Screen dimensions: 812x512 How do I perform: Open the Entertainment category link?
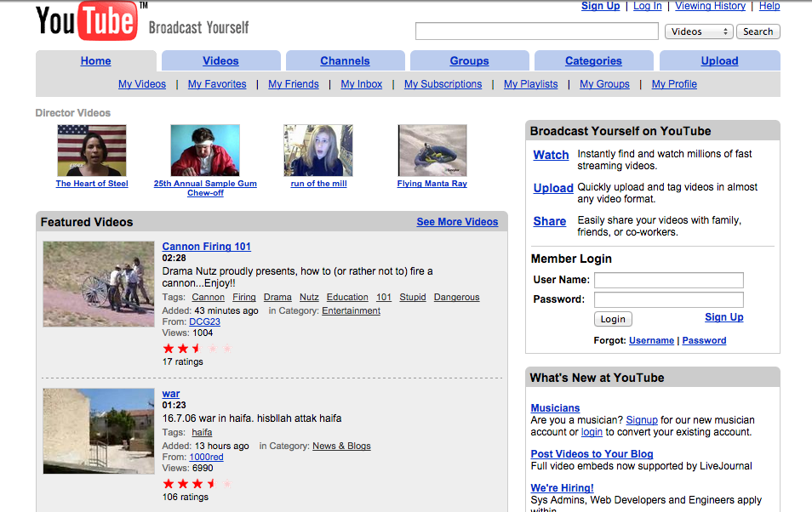point(352,310)
